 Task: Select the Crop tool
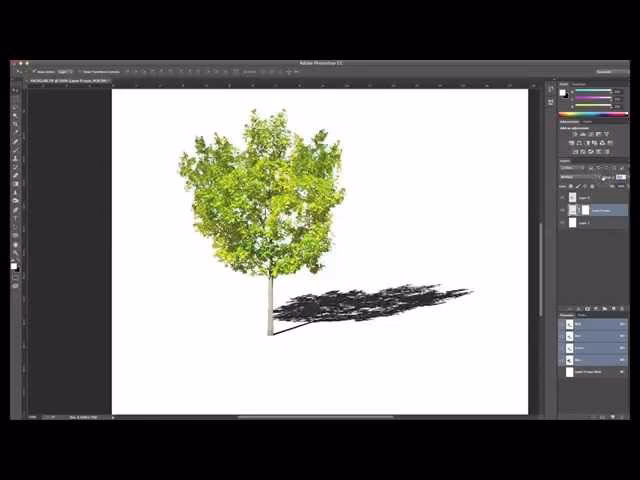coord(16,124)
